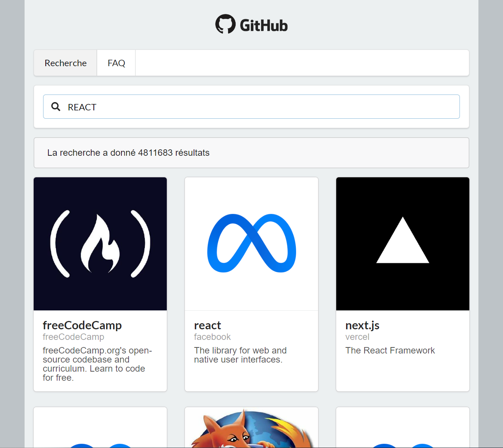The height and width of the screenshot is (448, 503).
Task: Click the freeCodeCamp owner name under title
Action: click(73, 337)
